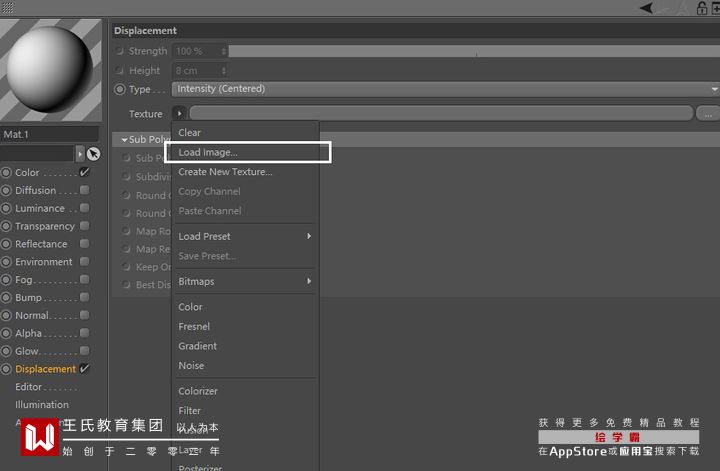Viewport: 720px width, 471px height.
Task: Select Colorizer shader in menu
Action: click(198, 391)
